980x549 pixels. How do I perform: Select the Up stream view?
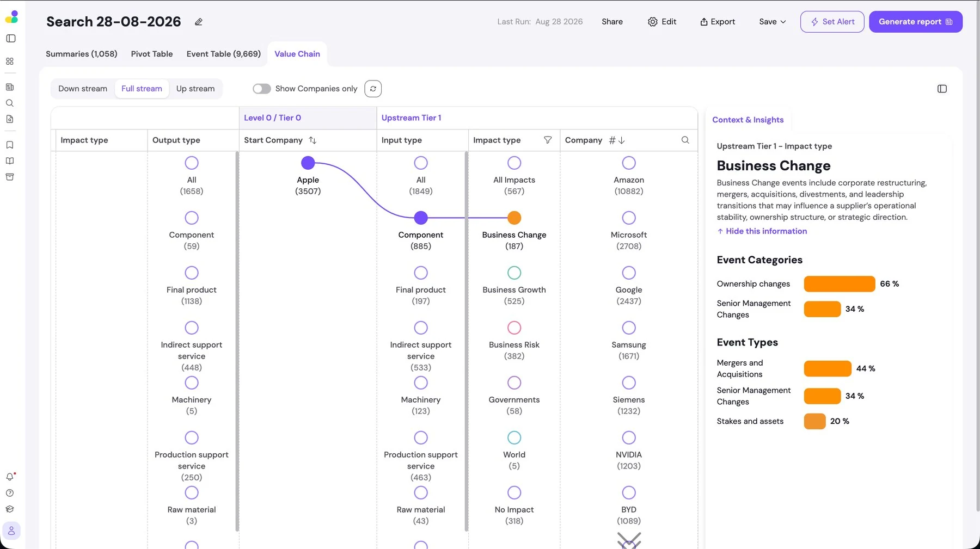[195, 89]
